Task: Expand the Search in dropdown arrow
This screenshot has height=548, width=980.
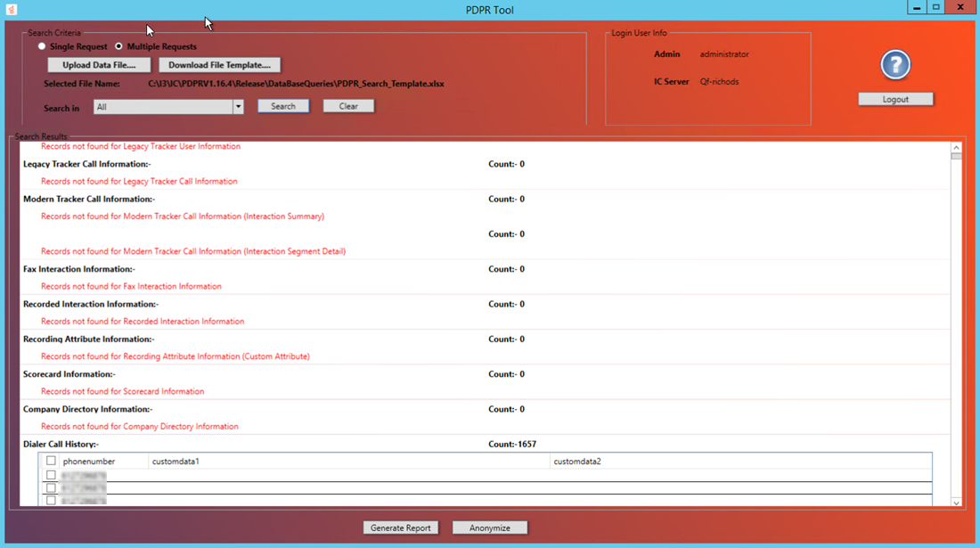Action: (238, 107)
